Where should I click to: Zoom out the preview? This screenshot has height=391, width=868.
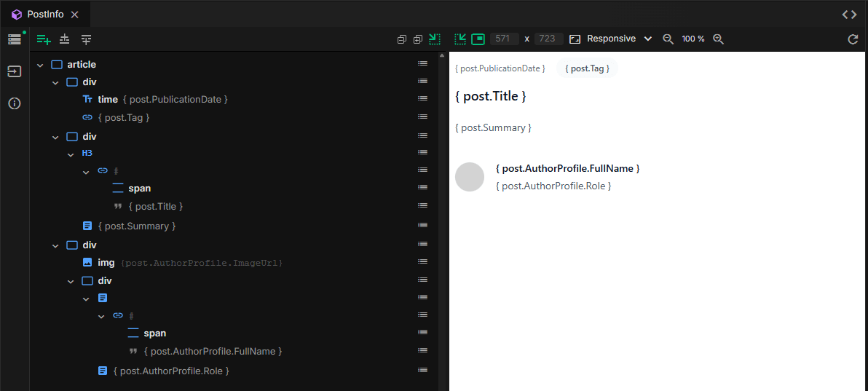[x=668, y=39]
